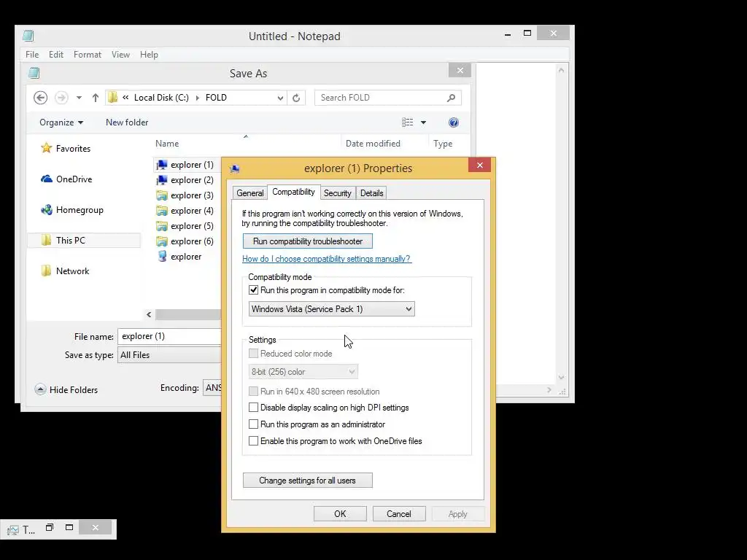
Task: Sort by the Name column header
Action: [x=167, y=144]
